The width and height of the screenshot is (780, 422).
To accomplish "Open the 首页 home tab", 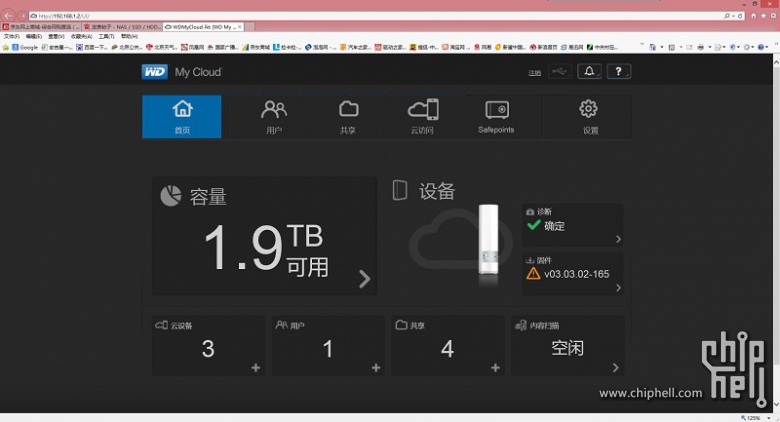I will (182, 116).
